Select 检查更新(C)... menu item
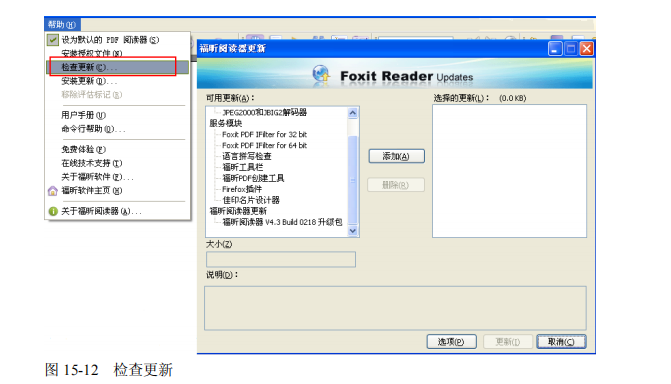The height and width of the screenshot is (384, 671). pos(117,67)
